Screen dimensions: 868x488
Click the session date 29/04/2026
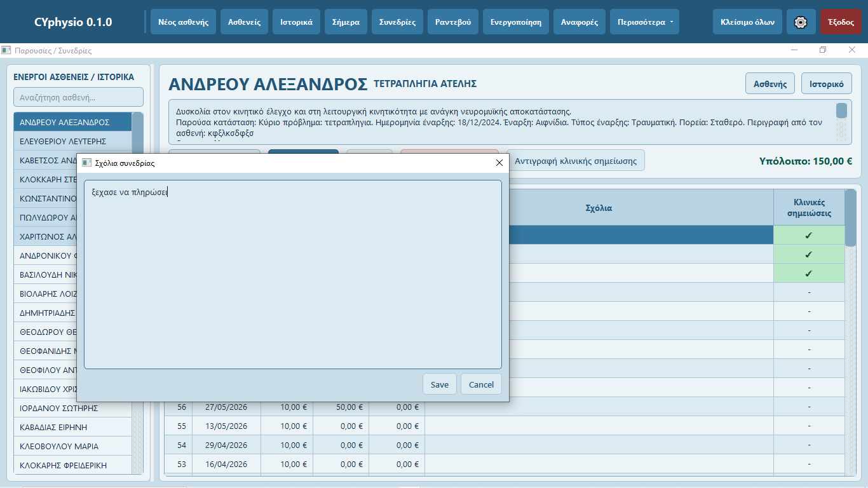coord(226,445)
